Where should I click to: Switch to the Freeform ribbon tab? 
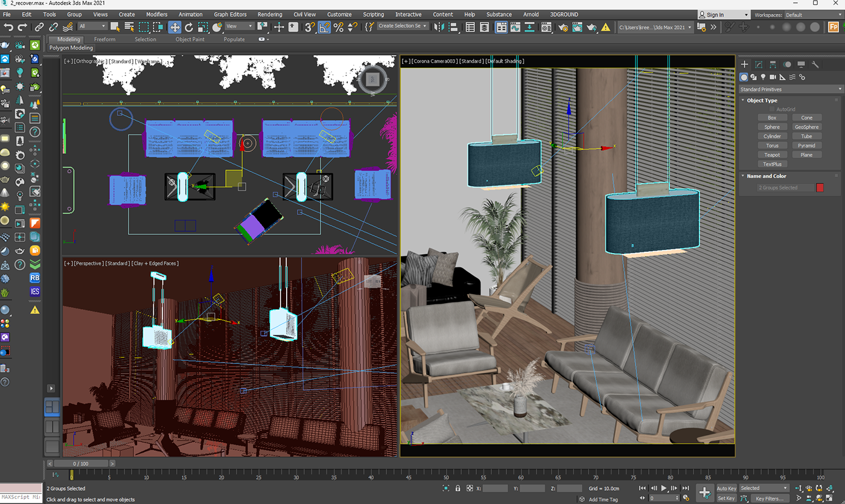click(104, 39)
